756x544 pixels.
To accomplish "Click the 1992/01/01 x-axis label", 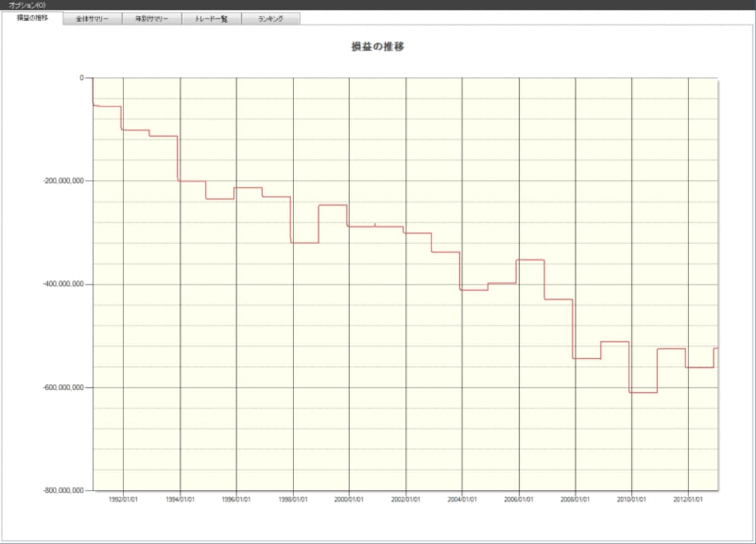I will (123, 500).
